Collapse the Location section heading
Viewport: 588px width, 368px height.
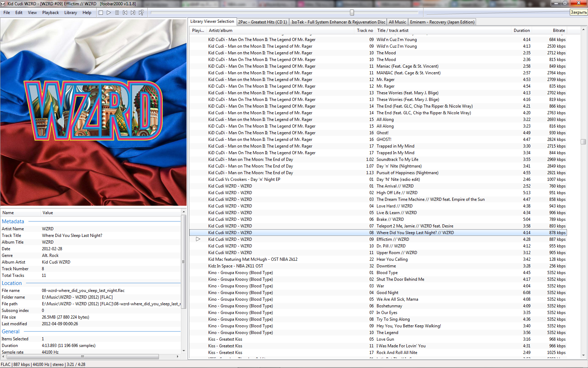click(12, 283)
